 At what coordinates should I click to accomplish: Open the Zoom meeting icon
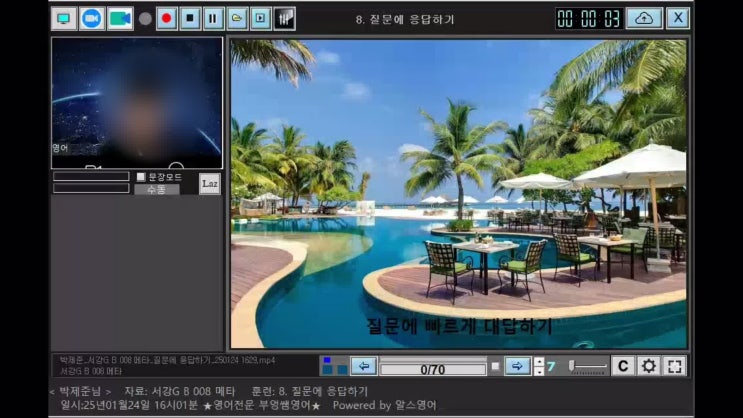click(x=92, y=18)
